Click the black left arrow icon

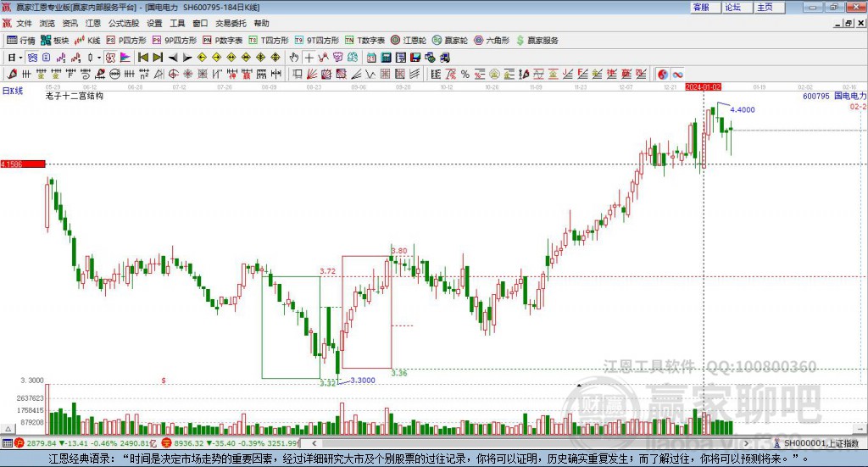pos(173,58)
